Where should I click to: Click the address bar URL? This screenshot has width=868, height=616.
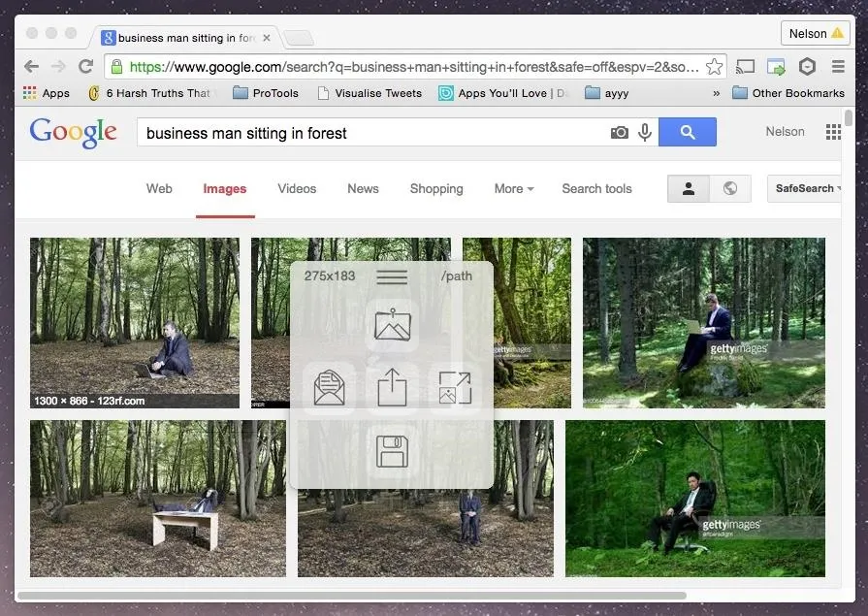414,67
